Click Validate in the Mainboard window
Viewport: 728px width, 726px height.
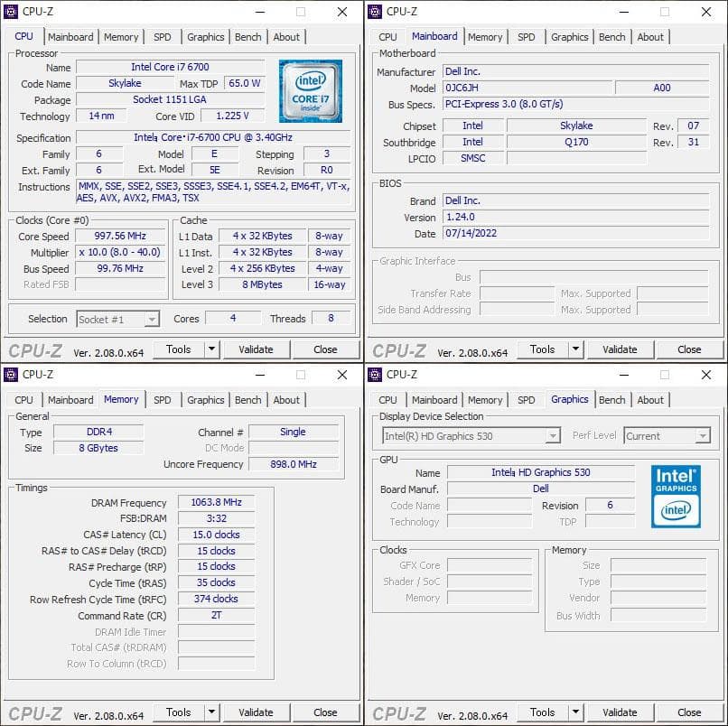(620, 349)
